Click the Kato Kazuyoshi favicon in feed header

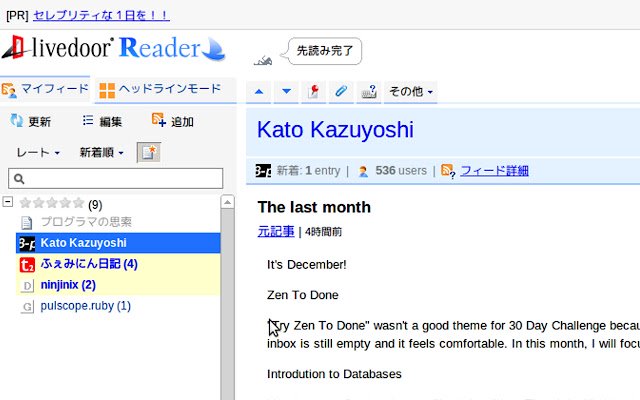[x=263, y=171]
